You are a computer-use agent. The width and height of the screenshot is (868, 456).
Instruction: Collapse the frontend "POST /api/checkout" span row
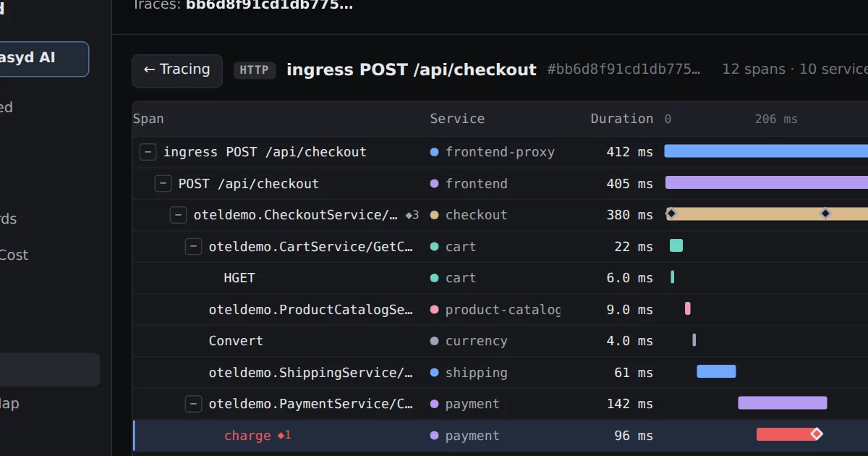(163, 184)
